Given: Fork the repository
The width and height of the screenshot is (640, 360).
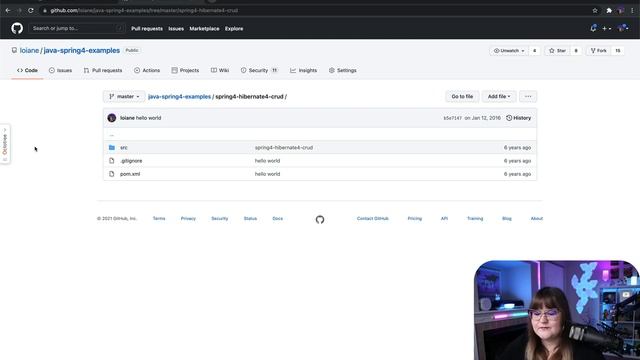Looking at the screenshot, I should pos(599,51).
